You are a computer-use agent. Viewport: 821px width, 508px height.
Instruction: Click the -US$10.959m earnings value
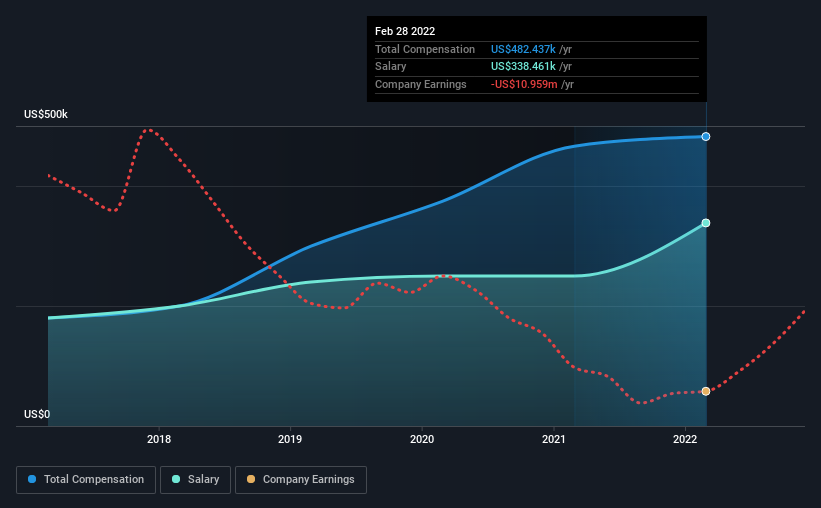click(x=524, y=84)
